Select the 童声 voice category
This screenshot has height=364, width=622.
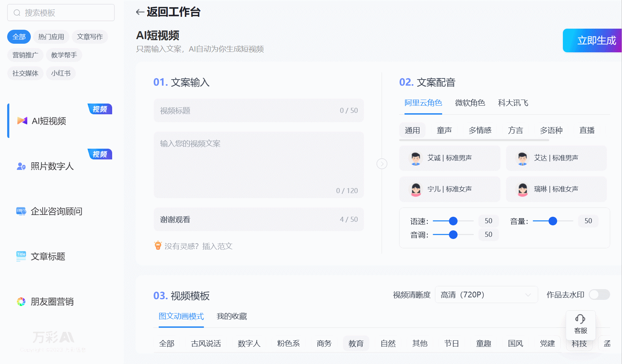coord(444,130)
